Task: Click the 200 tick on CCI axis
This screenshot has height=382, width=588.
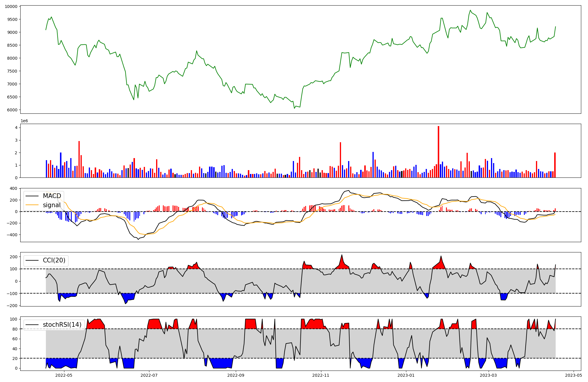Action: coord(14,257)
